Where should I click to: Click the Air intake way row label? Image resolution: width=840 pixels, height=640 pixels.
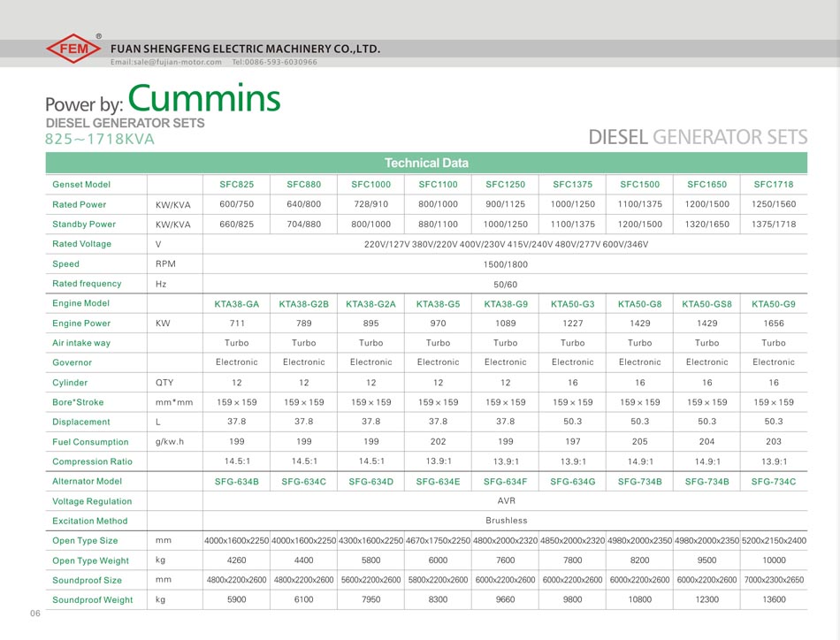tap(81, 343)
